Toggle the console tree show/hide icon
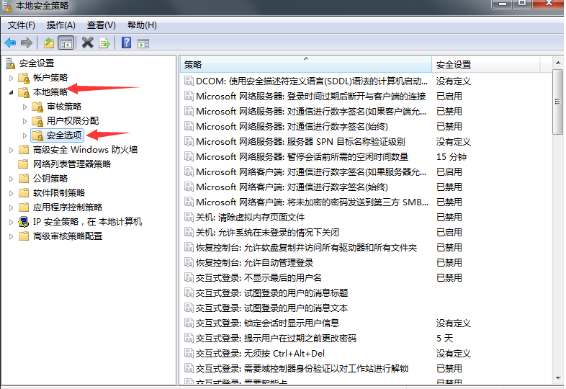 coord(66,43)
